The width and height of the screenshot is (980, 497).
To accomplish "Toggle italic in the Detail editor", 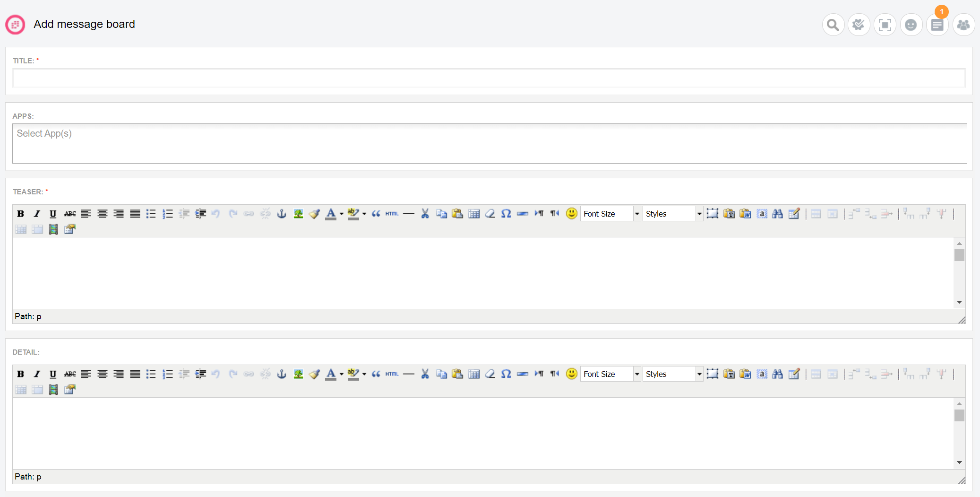I will pyautogui.click(x=37, y=374).
